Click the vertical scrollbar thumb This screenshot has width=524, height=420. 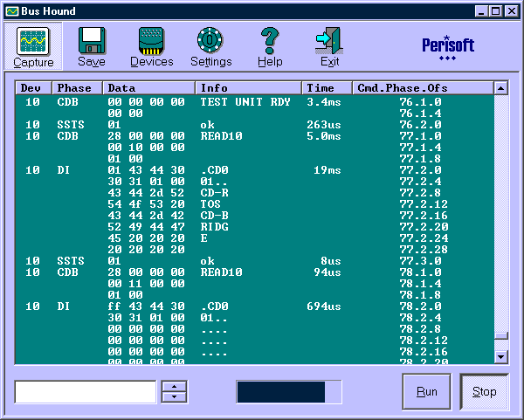[x=501, y=335]
